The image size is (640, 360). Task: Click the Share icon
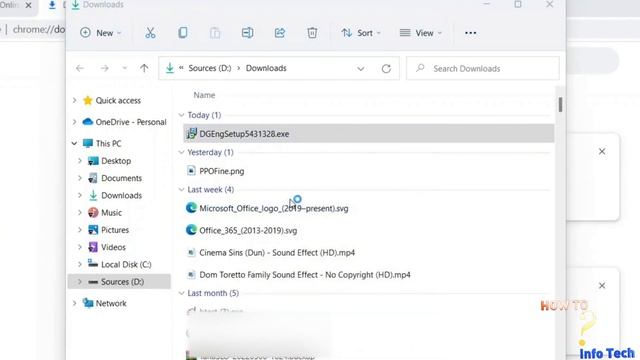pyautogui.click(x=280, y=33)
